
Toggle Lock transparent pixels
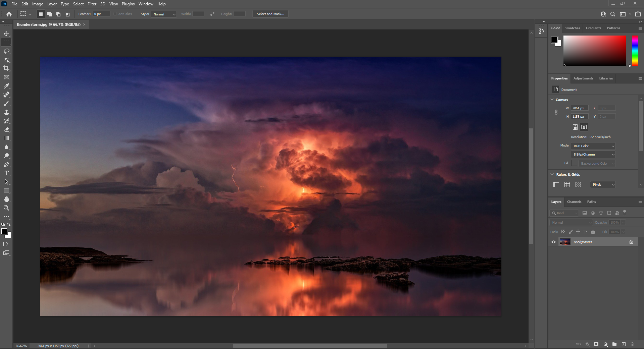(x=563, y=232)
